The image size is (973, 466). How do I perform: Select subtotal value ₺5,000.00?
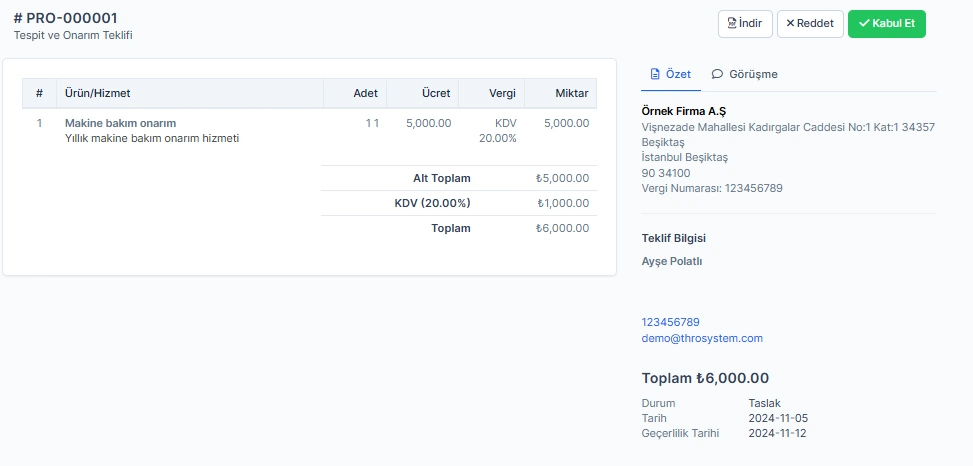point(562,178)
